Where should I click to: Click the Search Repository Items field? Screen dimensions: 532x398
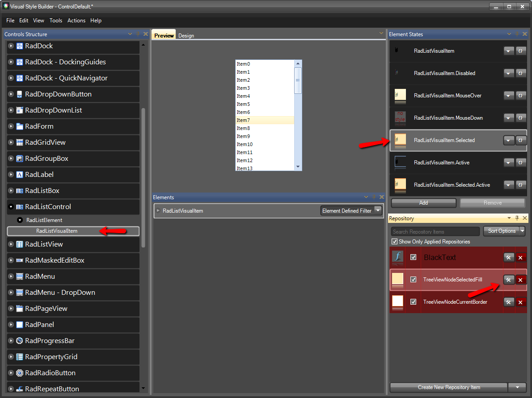[435, 232]
